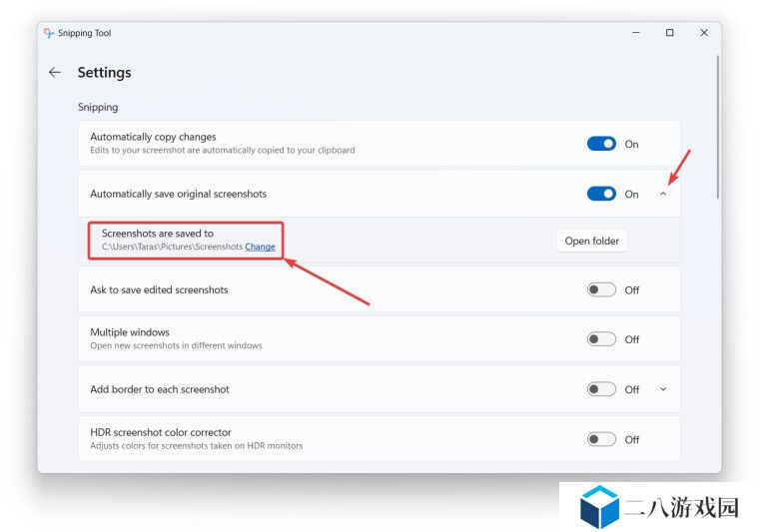
Task: Click 'Open new screenshots in different windows' text
Action: click(x=176, y=345)
